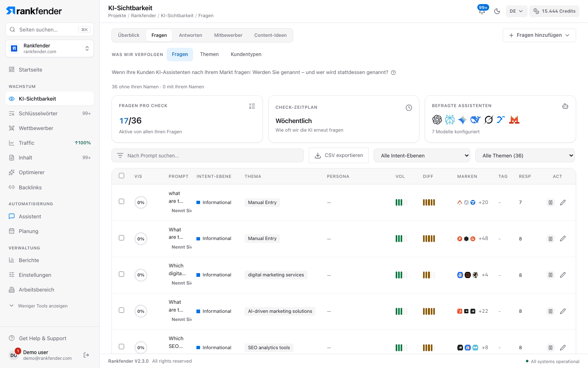Toggle dark mode moon icon
This screenshot has height=368, width=588.
[x=497, y=11]
